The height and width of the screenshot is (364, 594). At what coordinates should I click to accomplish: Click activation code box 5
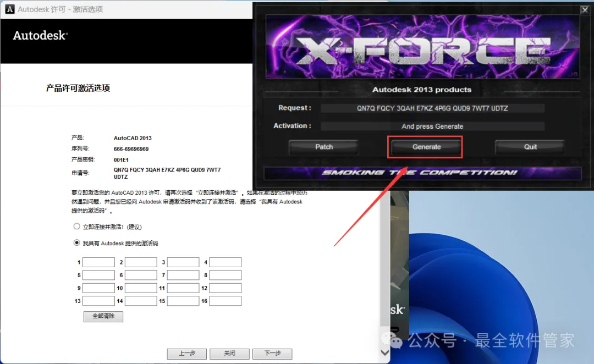pyautogui.click(x=98, y=275)
